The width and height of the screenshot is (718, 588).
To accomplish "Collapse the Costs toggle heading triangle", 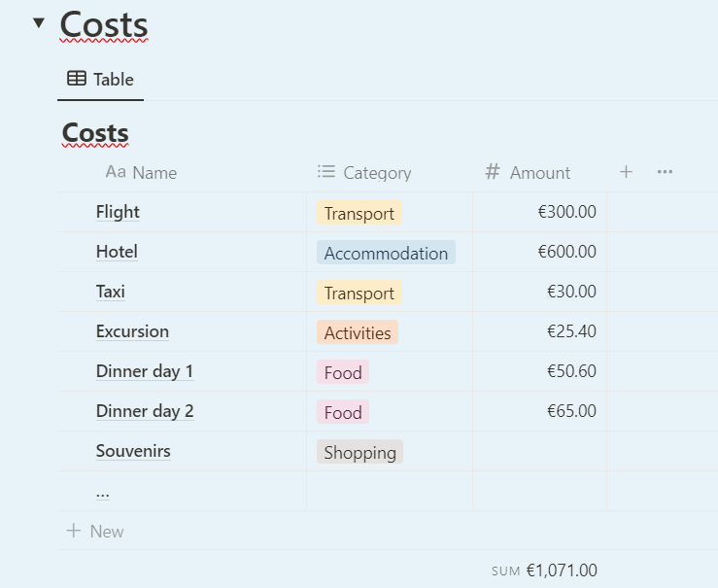I will tap(39, 23).
